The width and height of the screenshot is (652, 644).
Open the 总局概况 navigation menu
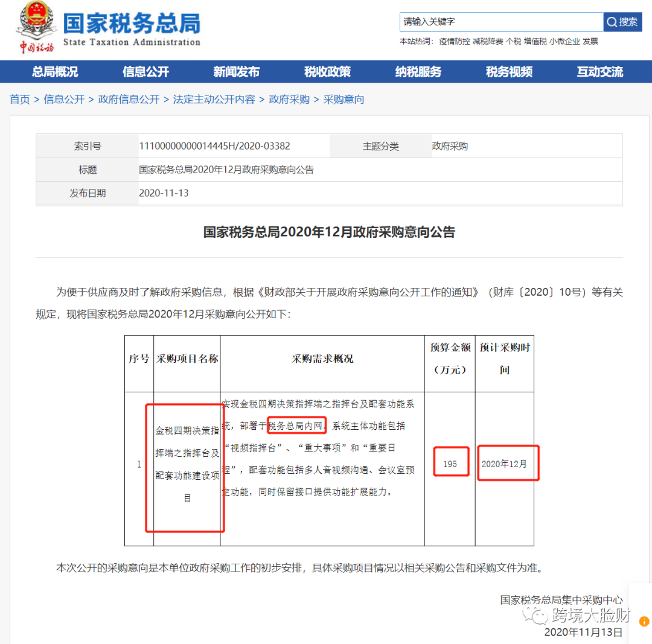click(x=55, y=71)
